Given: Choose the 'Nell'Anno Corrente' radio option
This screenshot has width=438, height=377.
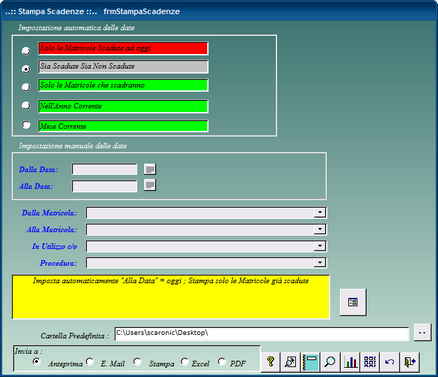Looking at the screenshot, I should pos(26,105).
